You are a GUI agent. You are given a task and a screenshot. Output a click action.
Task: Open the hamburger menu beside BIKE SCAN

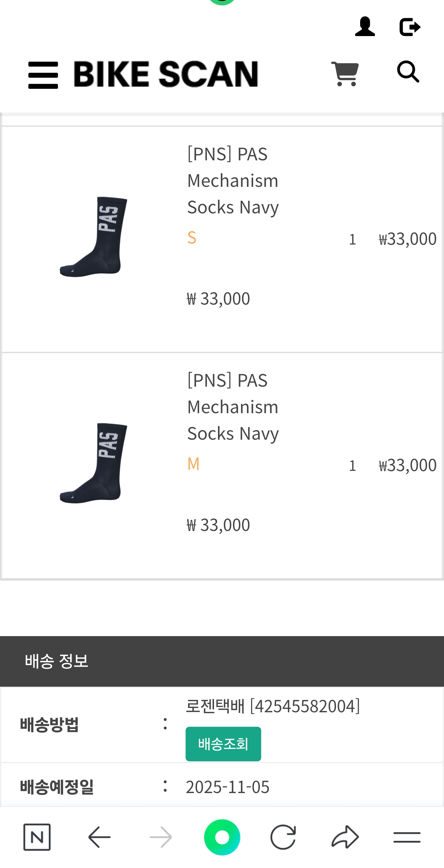click(x=43, y=75)
